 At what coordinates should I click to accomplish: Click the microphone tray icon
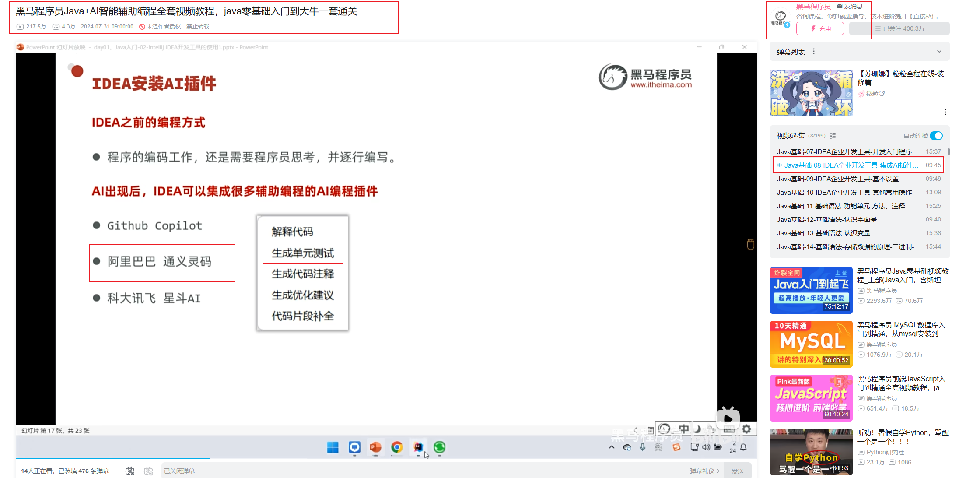pos(642,447)
